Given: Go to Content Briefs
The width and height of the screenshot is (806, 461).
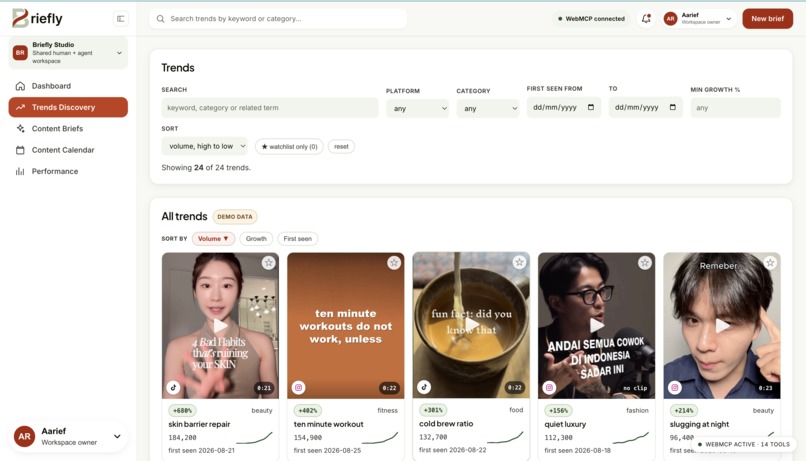Looking at the screenshot, I should coord(68,128).
